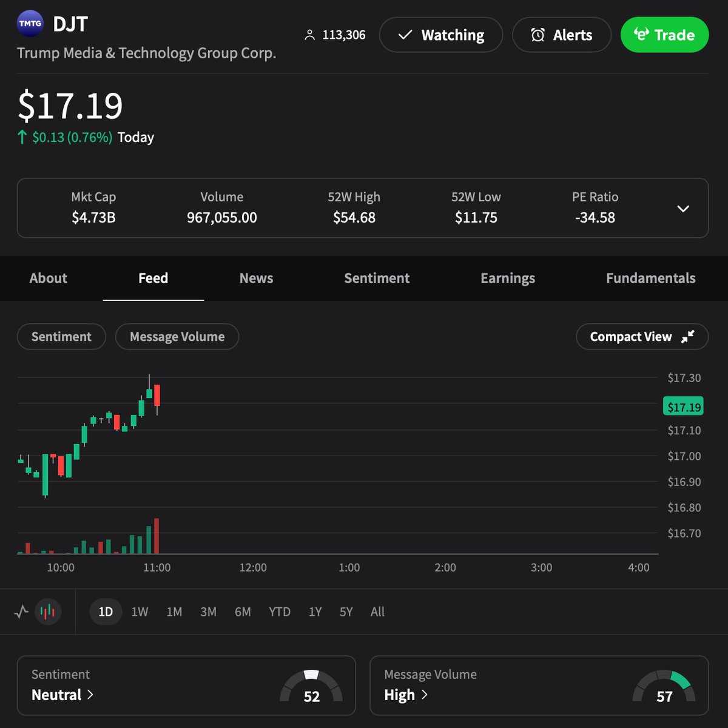Toggle the Sentiment chart overlay pill

[61, 337]
